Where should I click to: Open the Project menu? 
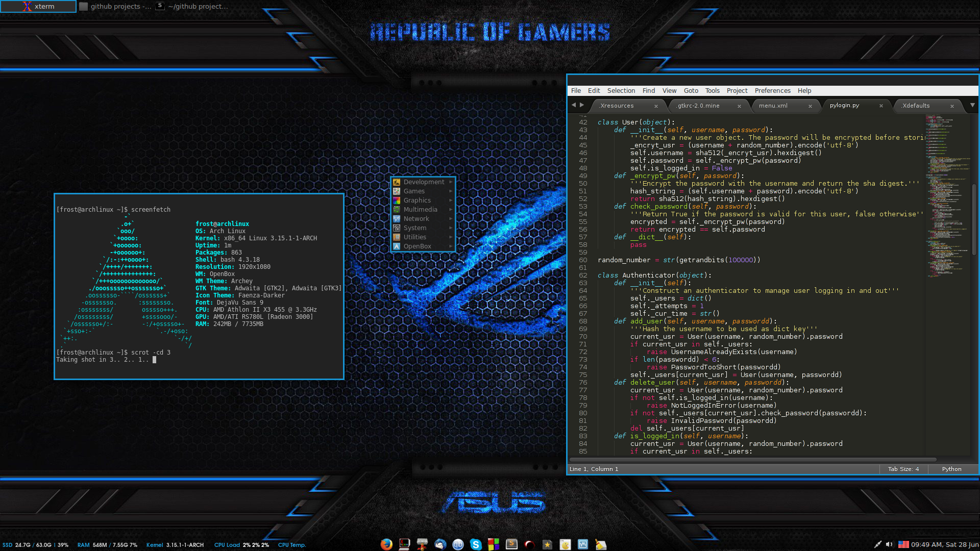pyautogui.click(x=737, y=90)
